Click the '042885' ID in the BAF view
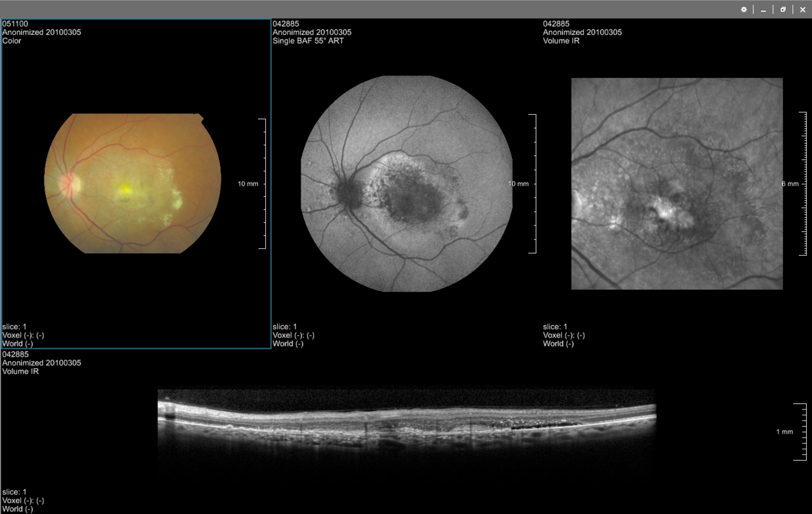 click(x=286, y=24)
